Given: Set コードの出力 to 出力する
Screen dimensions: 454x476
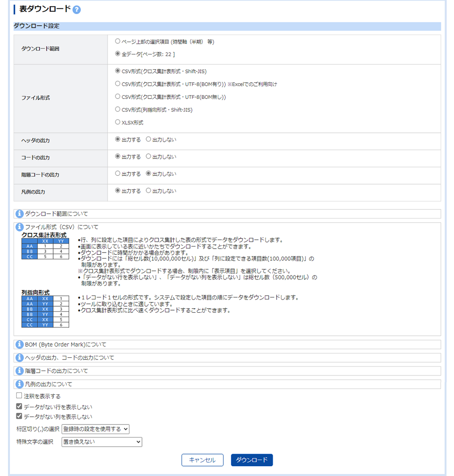Looking at the screenshot, I should click(118, 156).
